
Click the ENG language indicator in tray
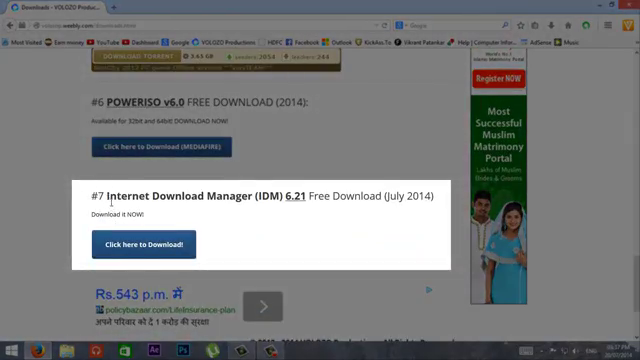tap(591, 351)
